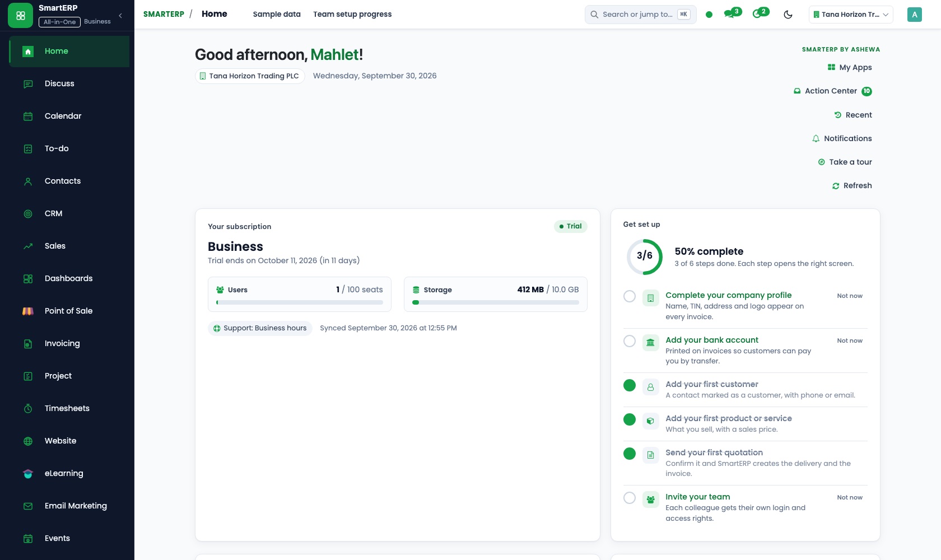The image size is (941, 560).
Task: Open the activities icon with badge 2
Action: [760, 13]
